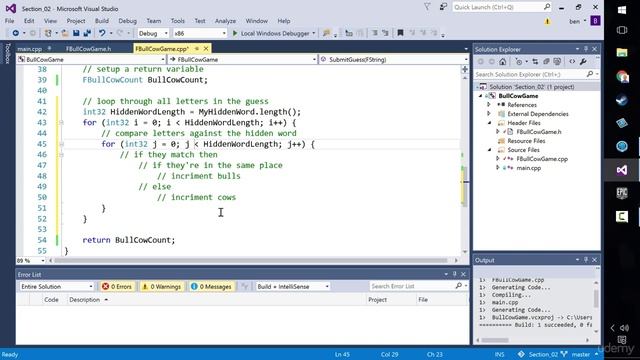The height and width of the screenshot is (360, 640).
Task: Click the Save All icon
Action: [87, 33]
